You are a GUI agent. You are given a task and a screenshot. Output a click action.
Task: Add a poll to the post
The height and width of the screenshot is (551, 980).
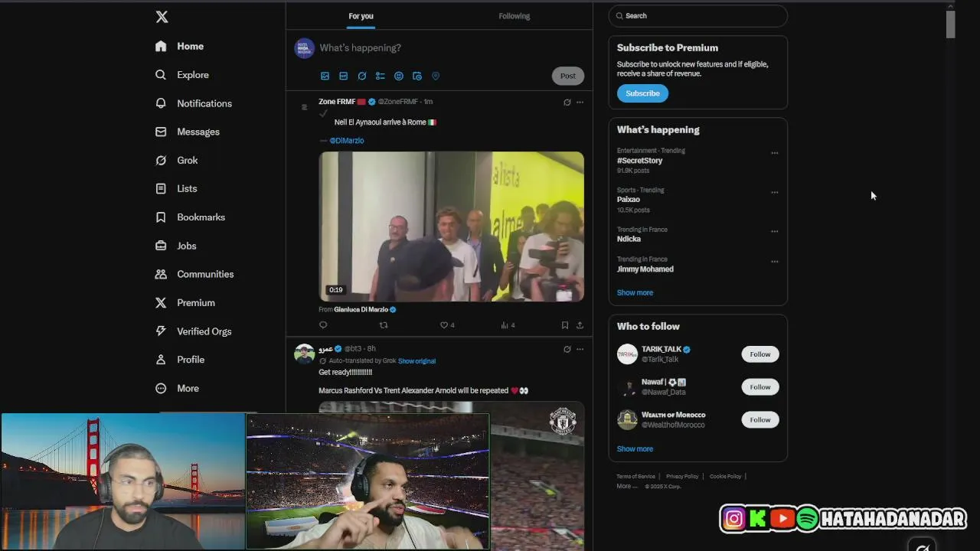click(x=380, y=76)
